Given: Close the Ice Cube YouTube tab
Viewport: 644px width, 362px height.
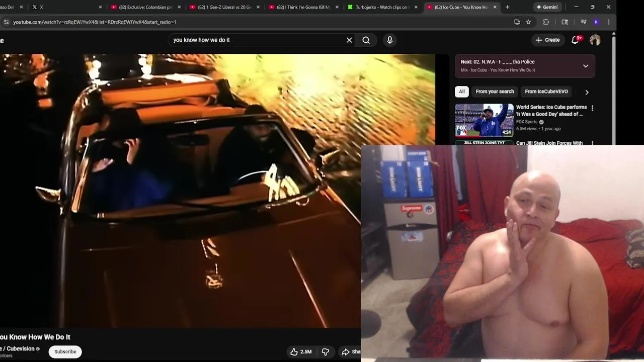Looking at the screenshot, I should coord(495,7).
